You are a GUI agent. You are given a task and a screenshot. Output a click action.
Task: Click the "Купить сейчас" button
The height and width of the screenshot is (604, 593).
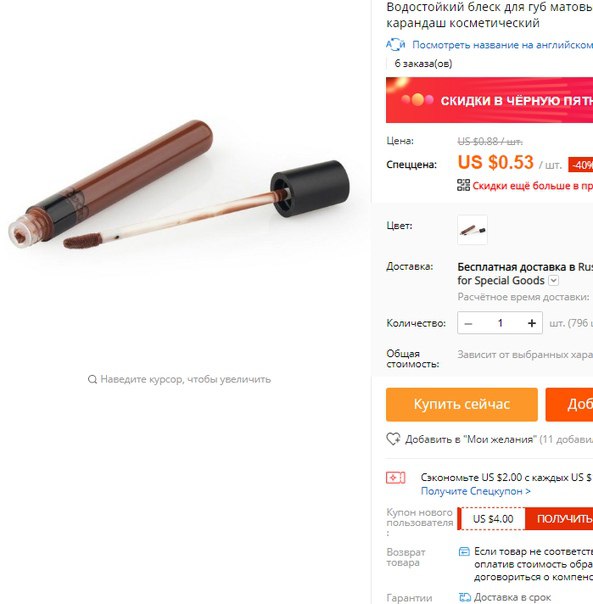click(462, 404)
